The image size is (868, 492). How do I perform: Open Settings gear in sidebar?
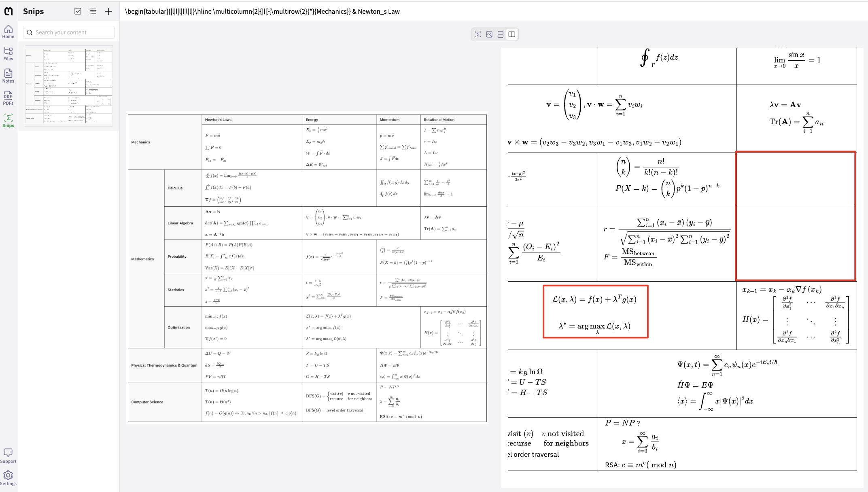(x=8, y=478)
